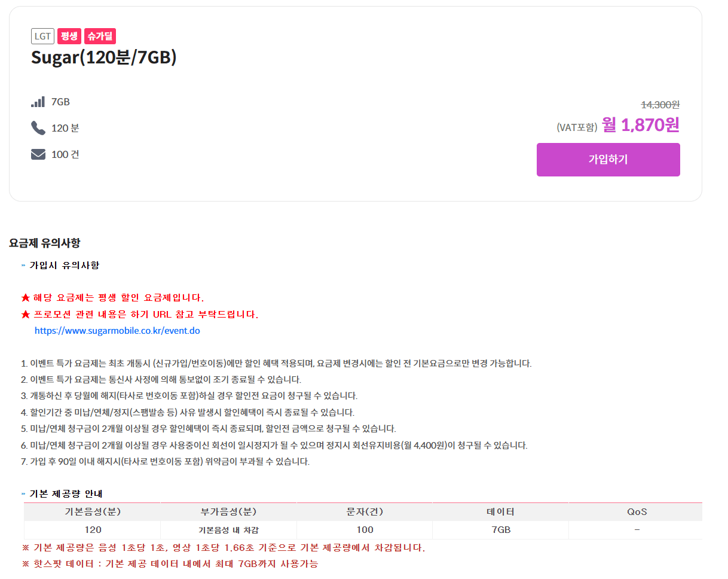Select the phone receiver icon beside 120분
728x579 pixels.
pos(37,127)
